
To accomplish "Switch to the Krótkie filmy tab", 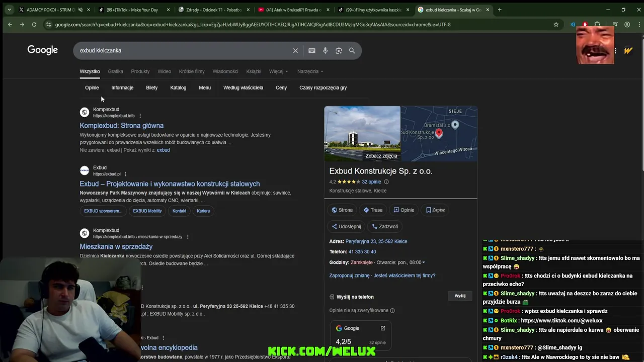I will click(x=192, y=71).
